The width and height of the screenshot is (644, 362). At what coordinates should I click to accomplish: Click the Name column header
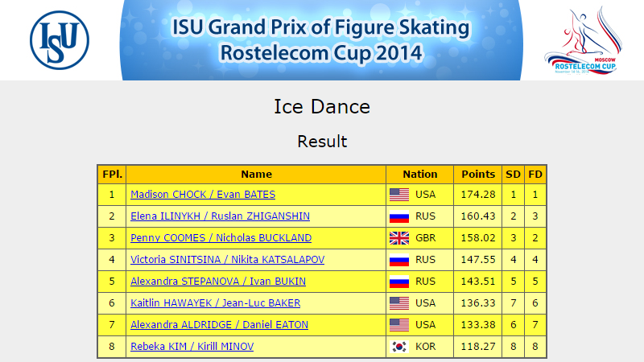pyautogui.click(x=256, y=175)
